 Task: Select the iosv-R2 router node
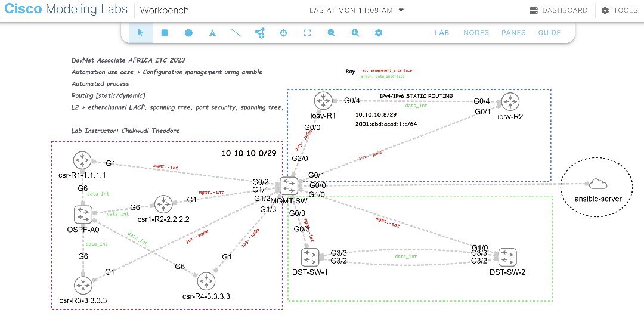[510, 101]
